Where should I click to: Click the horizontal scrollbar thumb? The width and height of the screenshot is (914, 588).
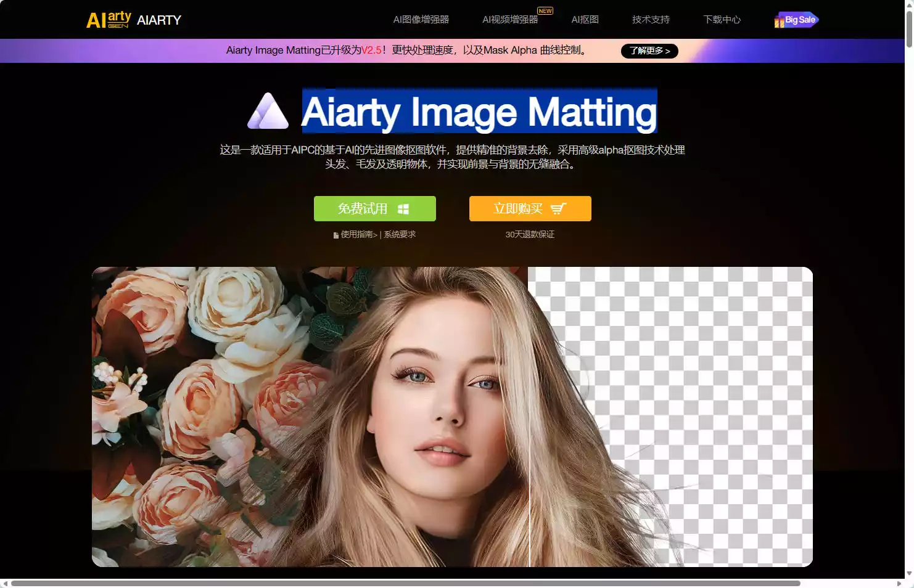[406, 583]
